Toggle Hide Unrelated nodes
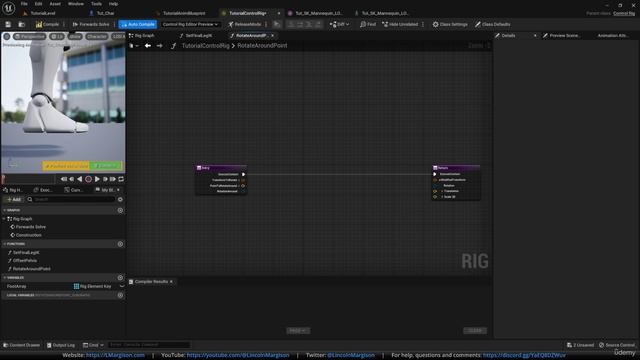 (400, 24)
